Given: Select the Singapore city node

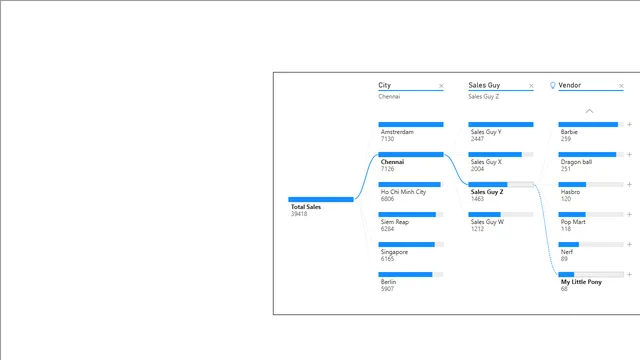Looking at the screenshot, I should (x=411, y=244).
